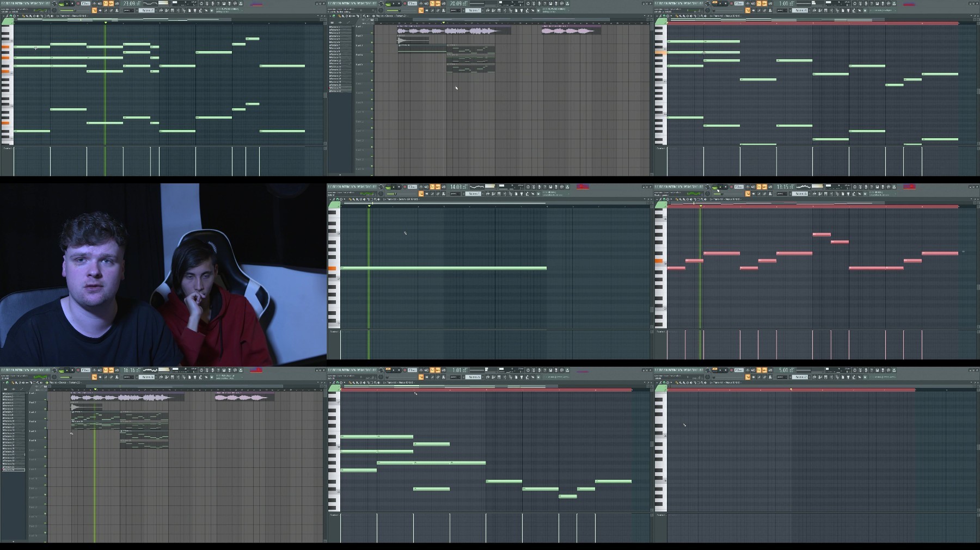
Task: Open the piano roll menu arrow in 23:09 window
Action: point(3,16)
